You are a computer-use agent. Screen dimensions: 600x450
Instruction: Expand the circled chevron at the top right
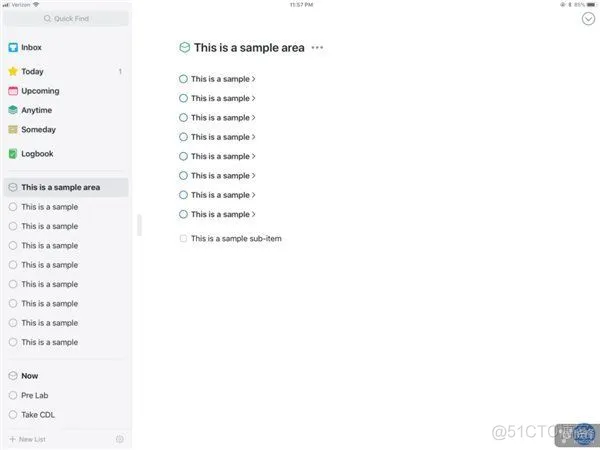click(588, 18)
